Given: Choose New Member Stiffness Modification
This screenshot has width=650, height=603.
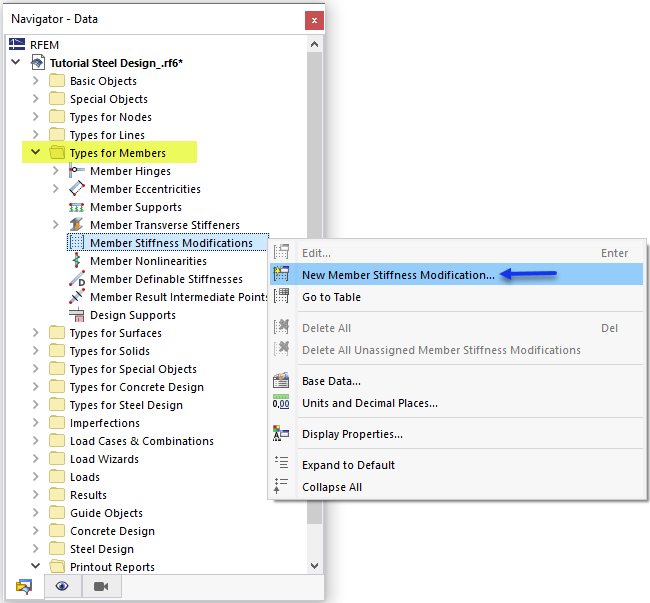Looking at the screenshot, I should (456, 274).
